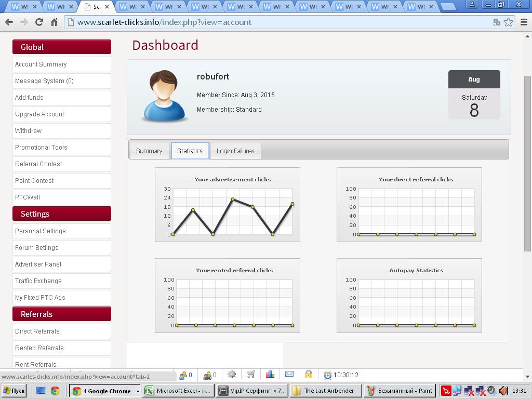Open Rented Referrals

point(62,348)
